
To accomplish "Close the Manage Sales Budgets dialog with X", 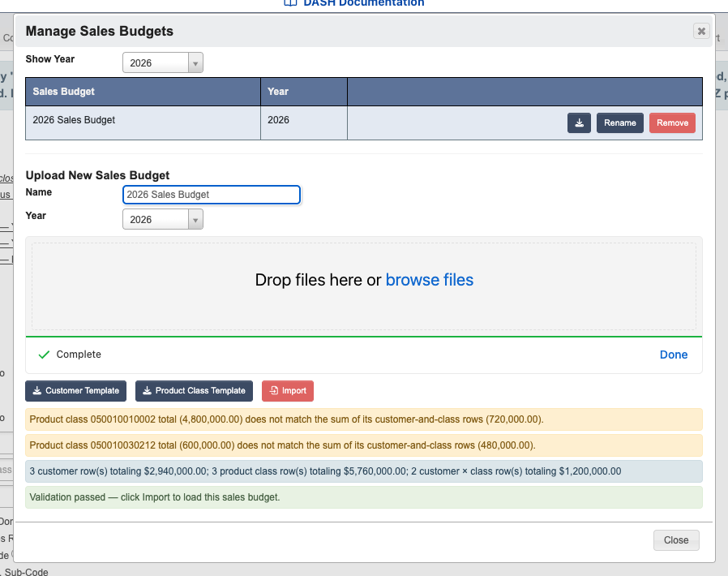I will click(x=701, y=31).
